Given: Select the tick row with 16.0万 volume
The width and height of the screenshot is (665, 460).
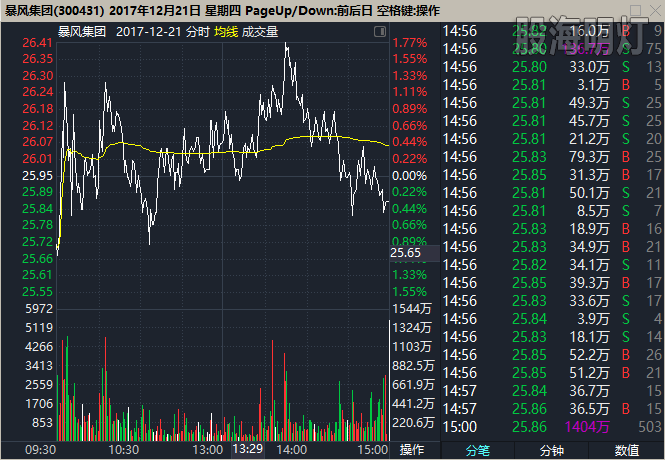Looking at the screenshot, I should 552,31.
